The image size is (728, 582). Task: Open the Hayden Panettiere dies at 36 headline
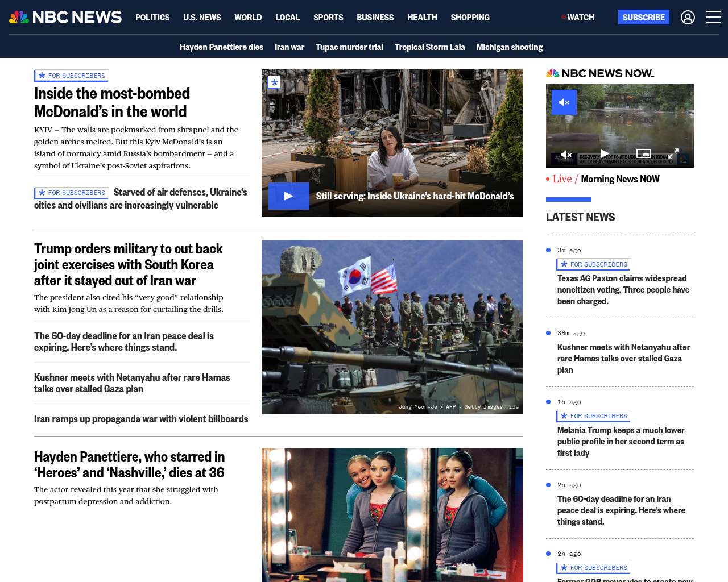[129, 465]
